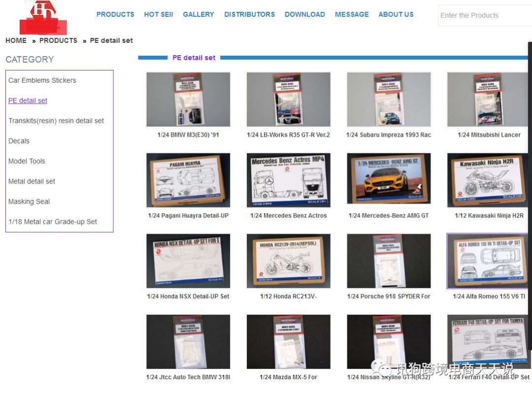Click the 1/24 Mercedes-Benz AMG GT title

(x=389, y=215)
